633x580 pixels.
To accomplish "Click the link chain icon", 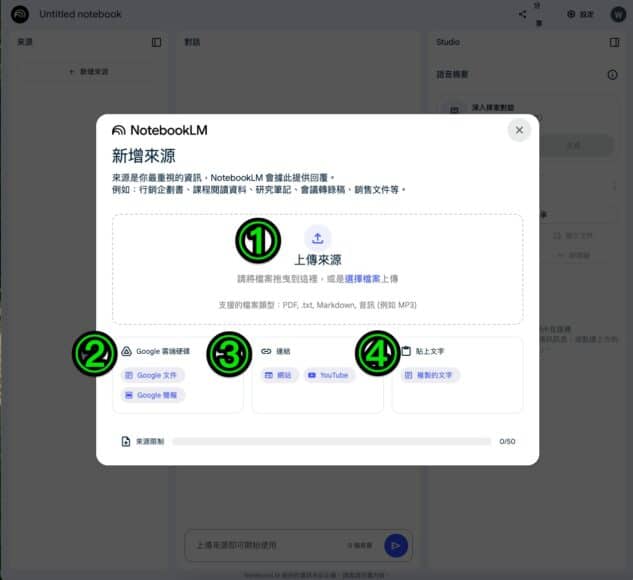I will pyautogui.click(x=266, y=351).
